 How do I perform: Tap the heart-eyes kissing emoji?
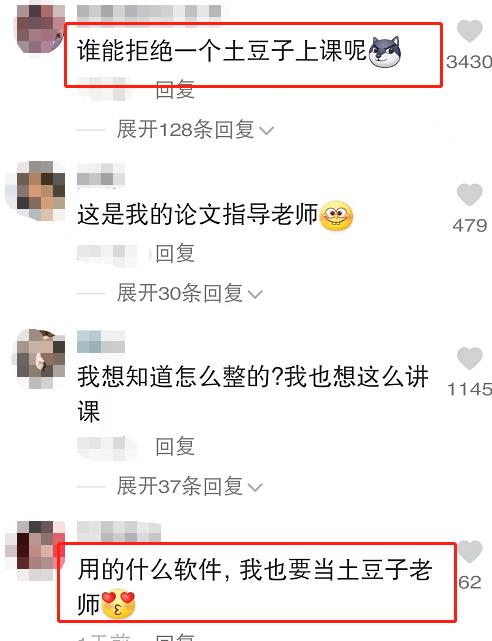118,603
